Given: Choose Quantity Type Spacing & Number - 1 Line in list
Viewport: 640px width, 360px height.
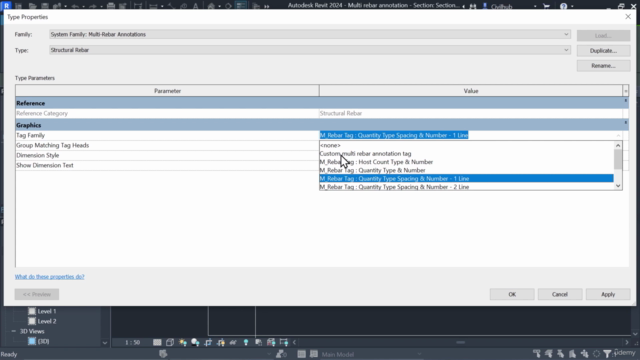Looking at the screenshot, I should click(466, 178).
